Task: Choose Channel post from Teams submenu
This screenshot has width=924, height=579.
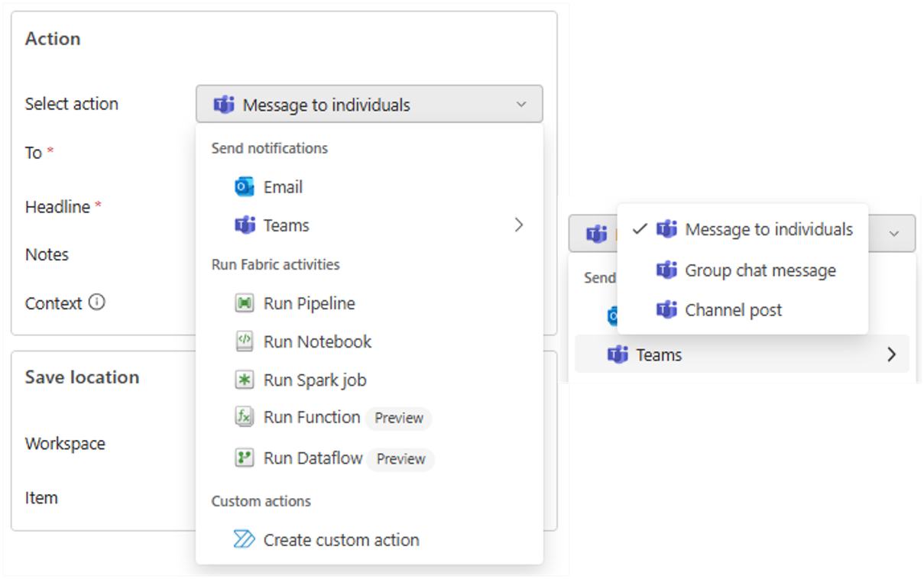Action: (x=733, y=310)
